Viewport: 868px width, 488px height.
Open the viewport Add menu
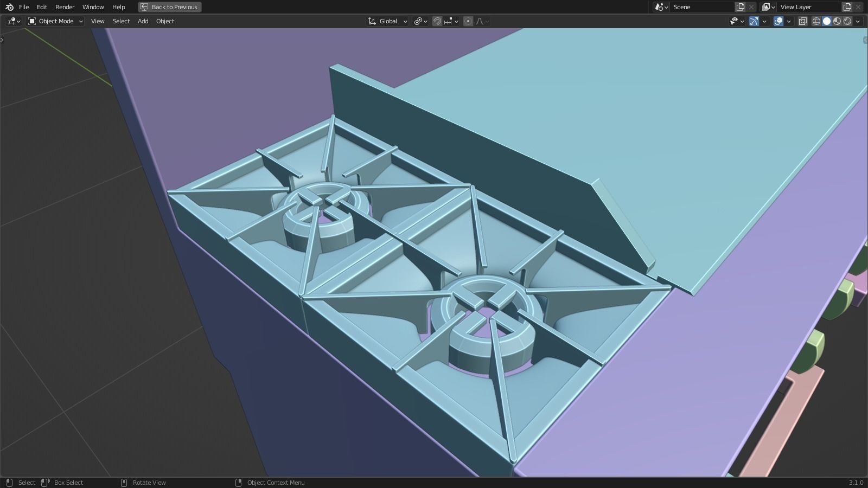[x=143, y=21]
